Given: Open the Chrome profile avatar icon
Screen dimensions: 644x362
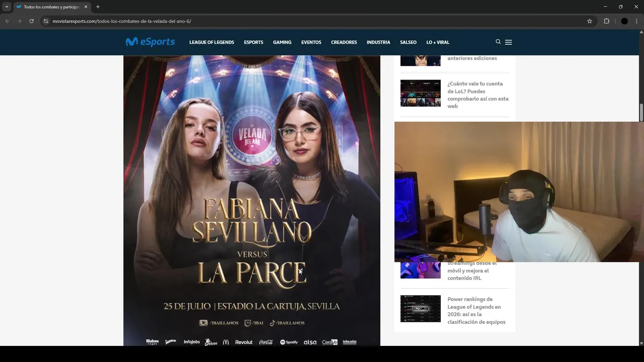Looking at the screenshot, I should click(624, 21).
